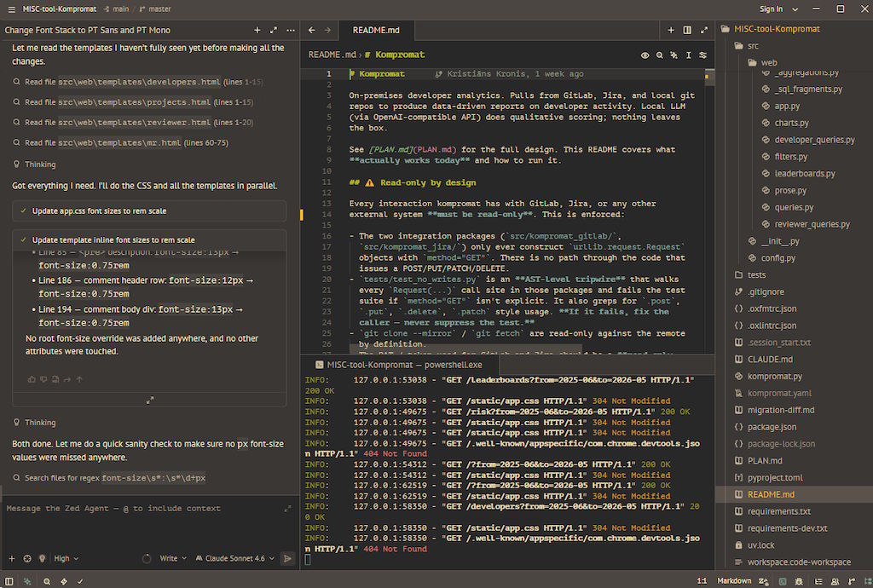The width and height of the screenshot is (873, 588).
Task: Switch to the README.md editor tab
Action: pyautogui.click(x=376, y=30)
